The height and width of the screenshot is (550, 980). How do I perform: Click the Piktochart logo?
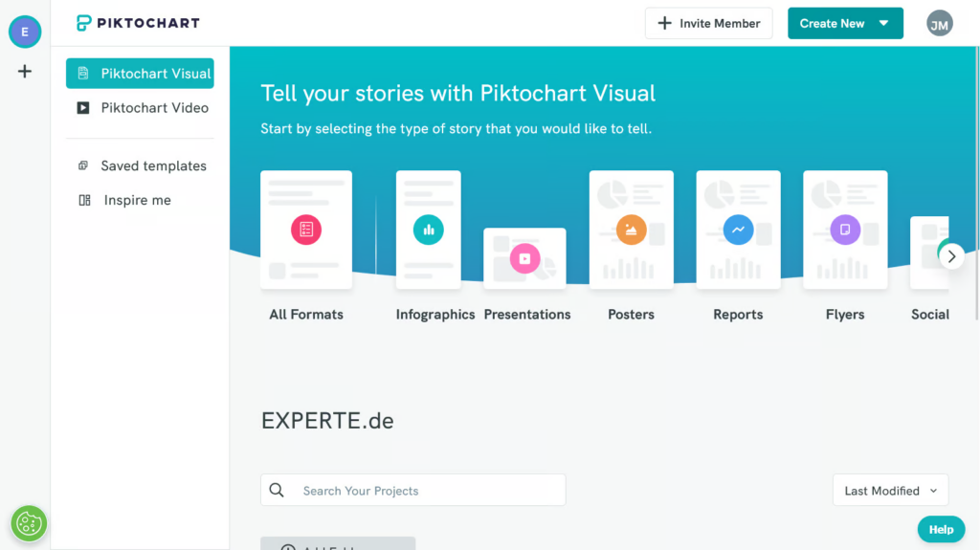(138, 23)
